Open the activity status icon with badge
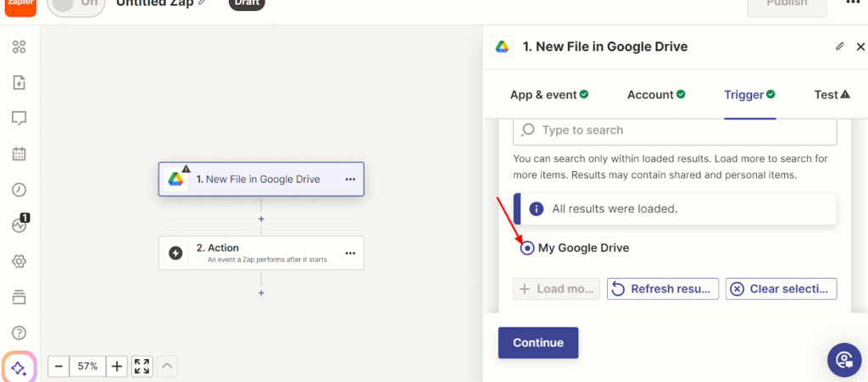The width and height of the screenshot is (868, 382). [20, 224]
